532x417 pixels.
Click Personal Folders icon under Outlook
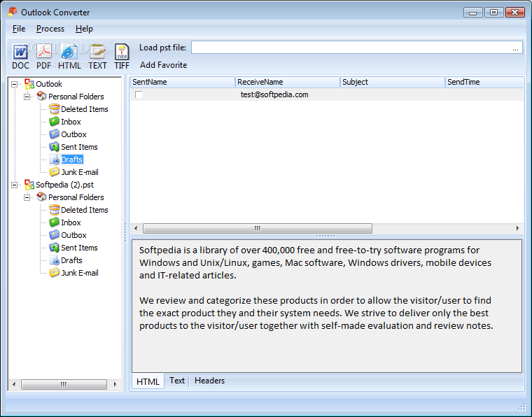click(x=41, y=97)
